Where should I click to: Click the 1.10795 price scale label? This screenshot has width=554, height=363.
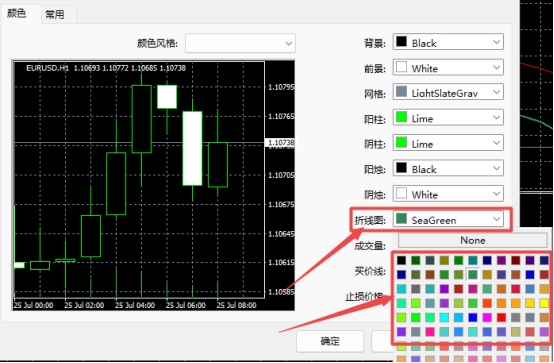tap(281, 87)
